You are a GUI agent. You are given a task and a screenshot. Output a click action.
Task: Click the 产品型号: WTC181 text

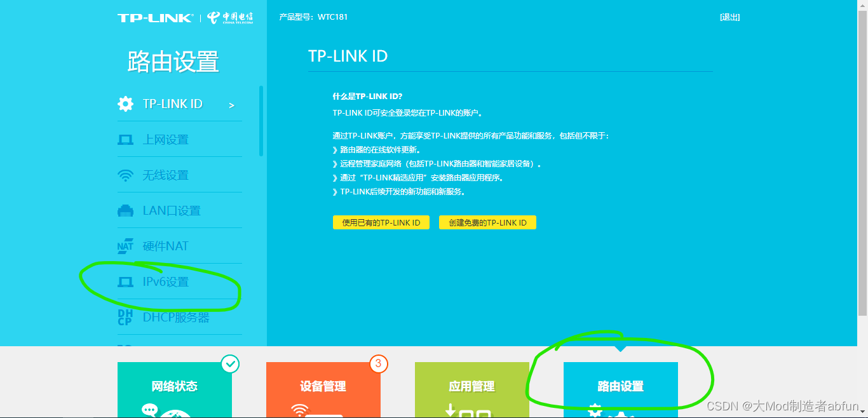[x=313, y=17]
